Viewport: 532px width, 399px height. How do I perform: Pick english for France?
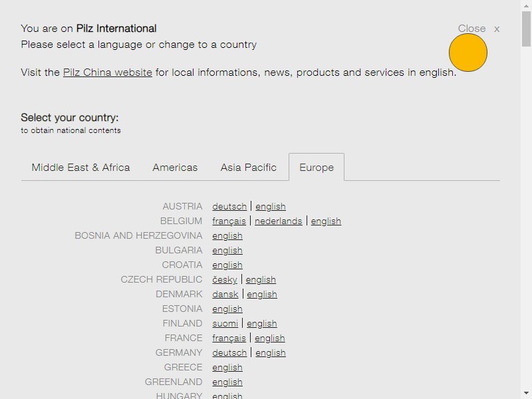tap(270, 338)
